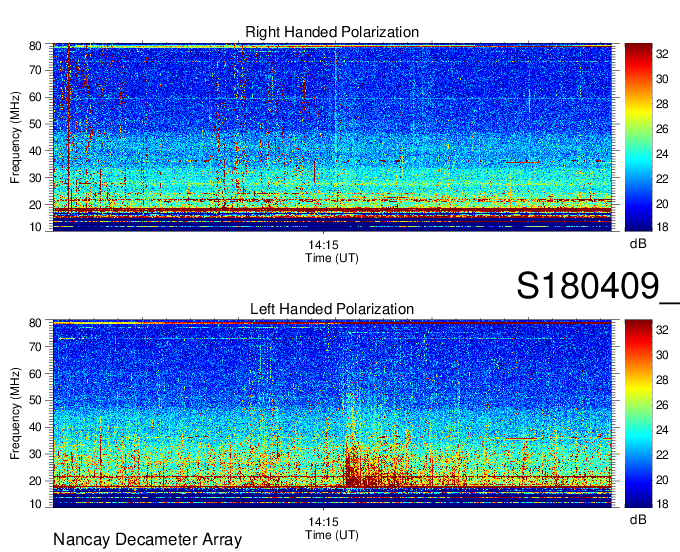
Task: Click the 32 value on upper colorbar
Action: 662,54
